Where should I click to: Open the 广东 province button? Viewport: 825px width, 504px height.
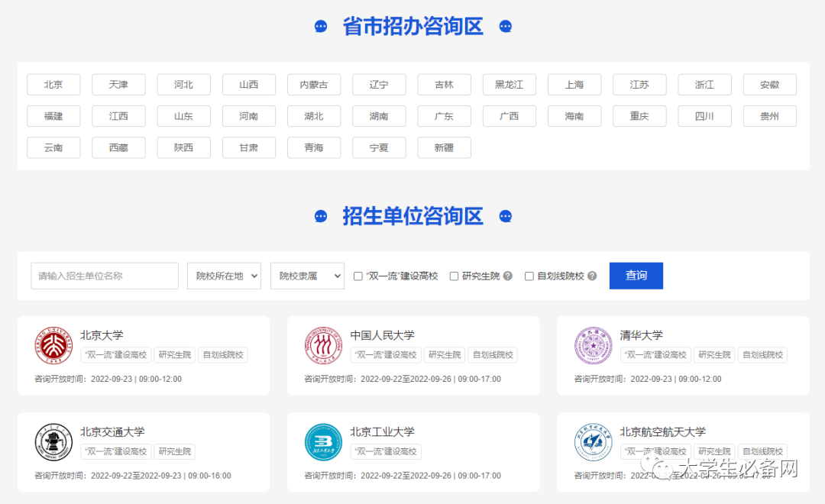tap(444, 116)
